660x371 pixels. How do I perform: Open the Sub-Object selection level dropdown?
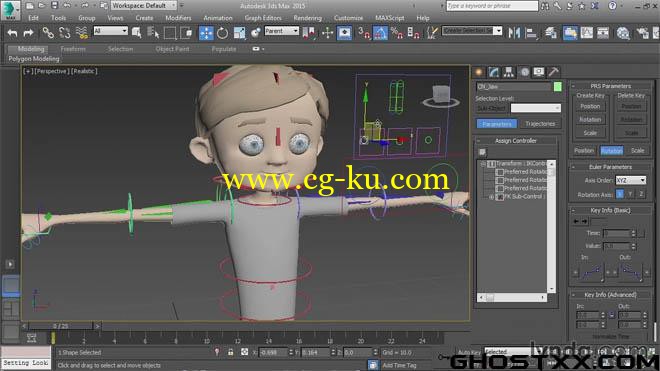pos(535,108)
